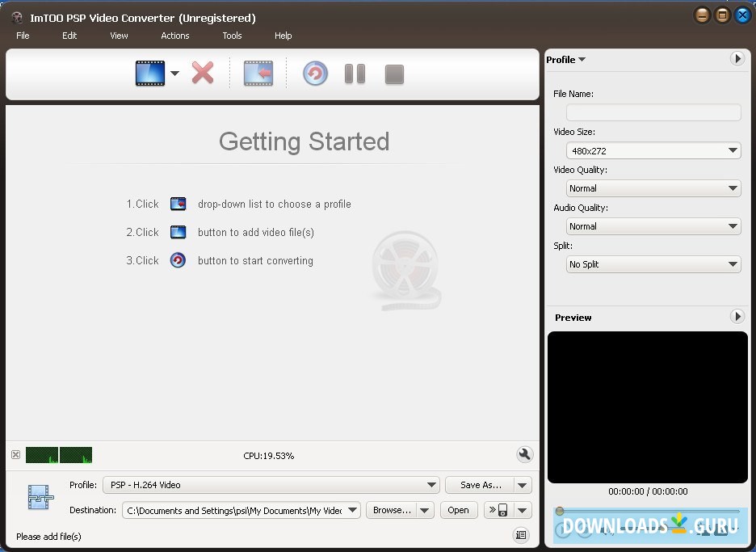Image resolution: width=756 pixels, height=552 pixels.
Task: Click the Open destination button
Action: click(459, 510)
